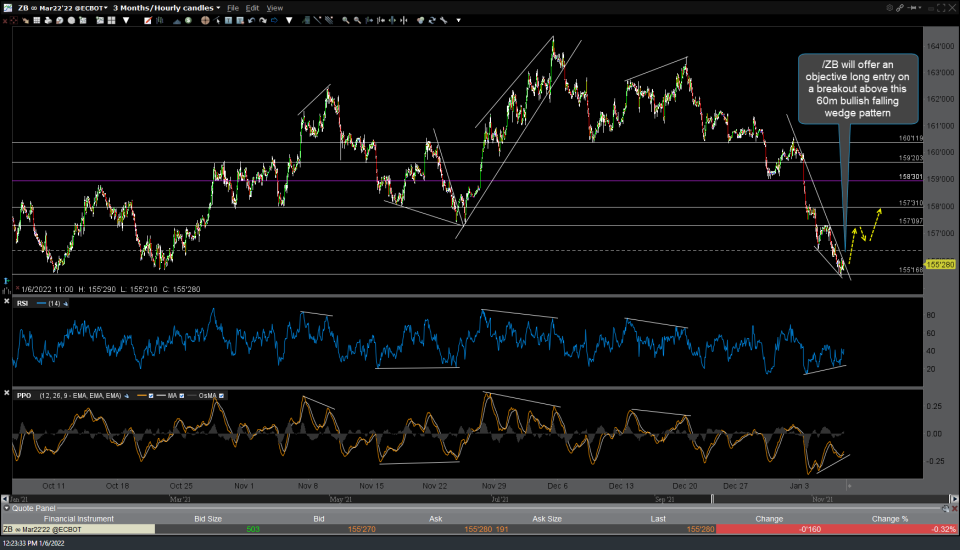Open the dropdown arrow next to pin icon
Image resolution: width=960 pixels, height=550 pixels.
tap(920, 7)
